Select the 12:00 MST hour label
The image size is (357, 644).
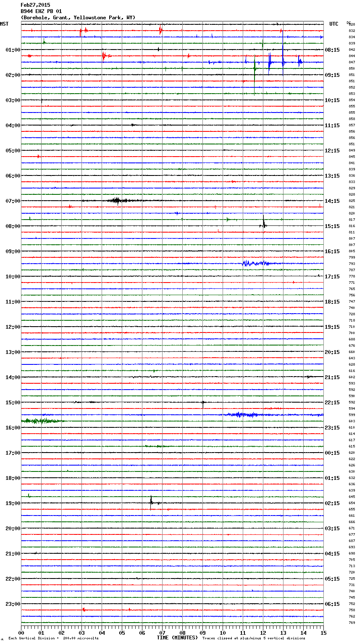click(13, 327)
